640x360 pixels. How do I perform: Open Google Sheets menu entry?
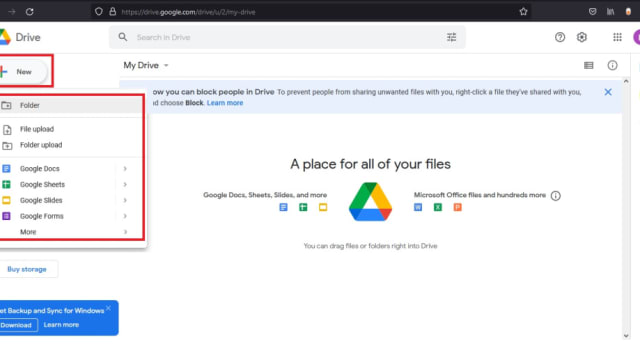click(71, 184)
